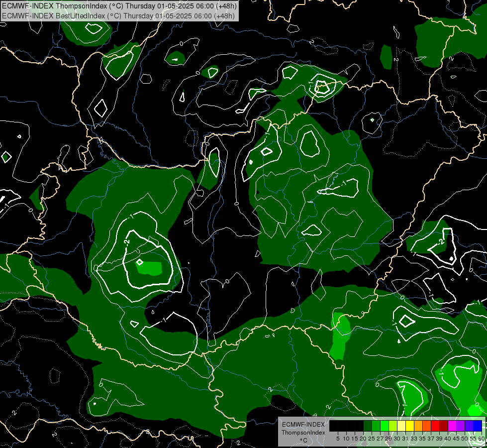Pick the pure yellow 31–33 legend swatch
Viewport: 487px width, 448px height.
pos(410,426)
